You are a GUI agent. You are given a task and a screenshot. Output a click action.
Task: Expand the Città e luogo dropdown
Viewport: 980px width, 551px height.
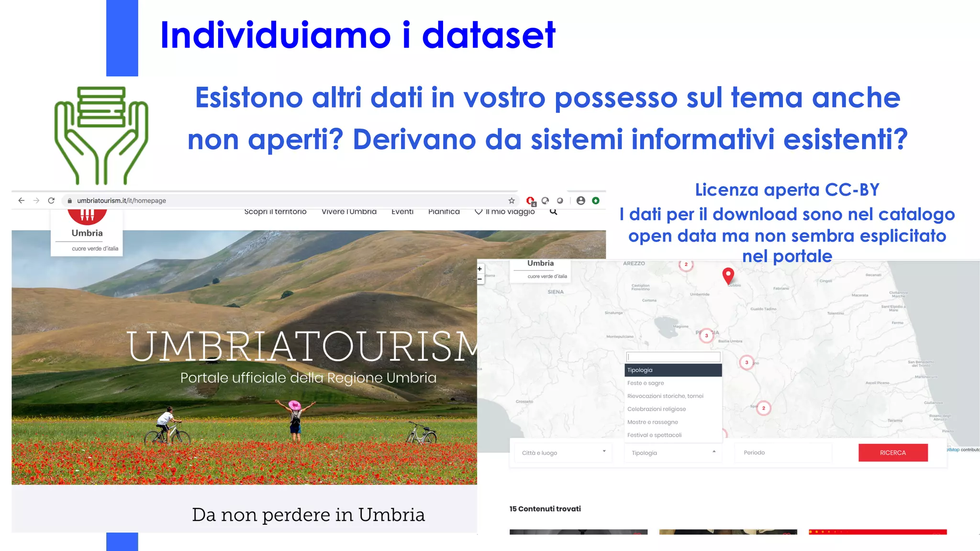[x=563, y=452]
